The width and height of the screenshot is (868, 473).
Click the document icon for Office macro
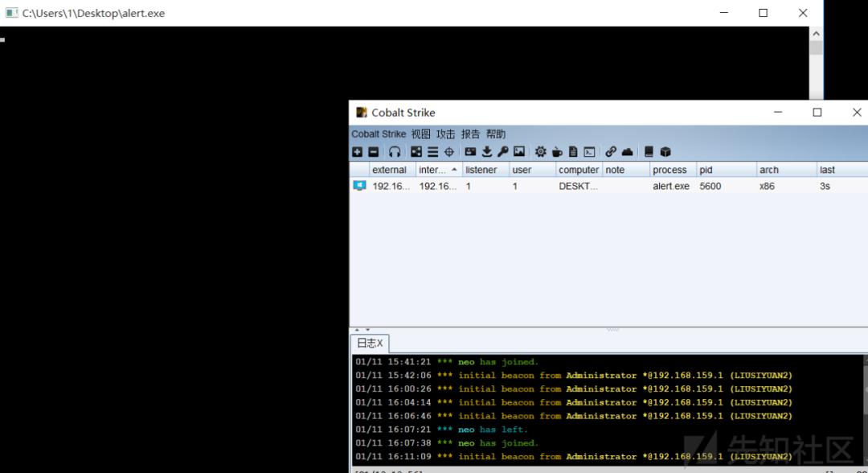[573, 152]
